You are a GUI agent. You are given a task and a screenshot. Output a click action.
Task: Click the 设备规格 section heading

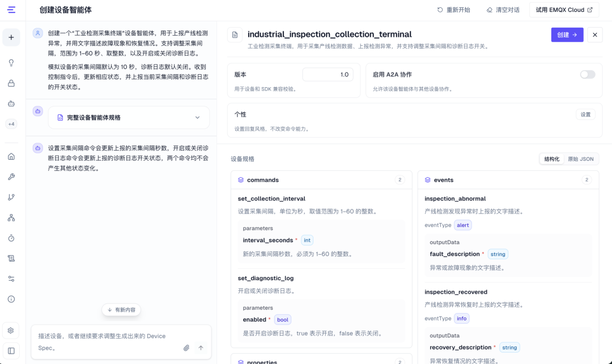click(243, 159)
